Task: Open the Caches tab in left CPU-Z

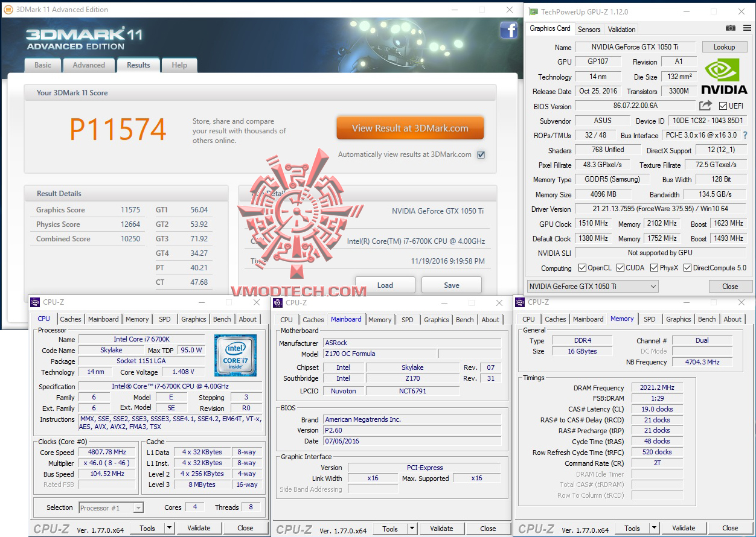Action: (x=71, y=319)
